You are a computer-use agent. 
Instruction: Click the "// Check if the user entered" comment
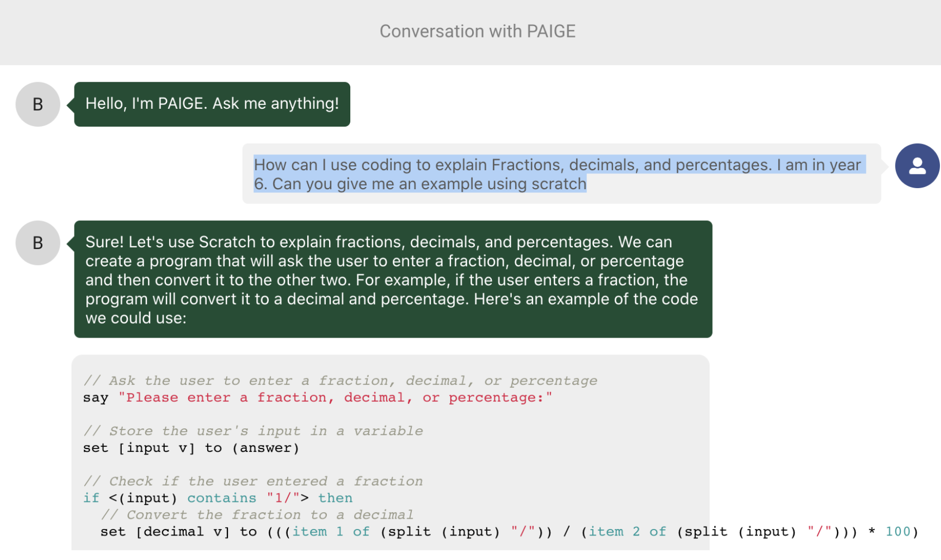253,481
